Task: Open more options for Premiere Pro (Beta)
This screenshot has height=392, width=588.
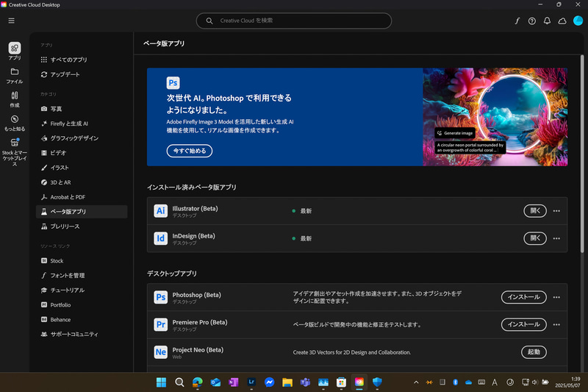Action: [556, 324]
